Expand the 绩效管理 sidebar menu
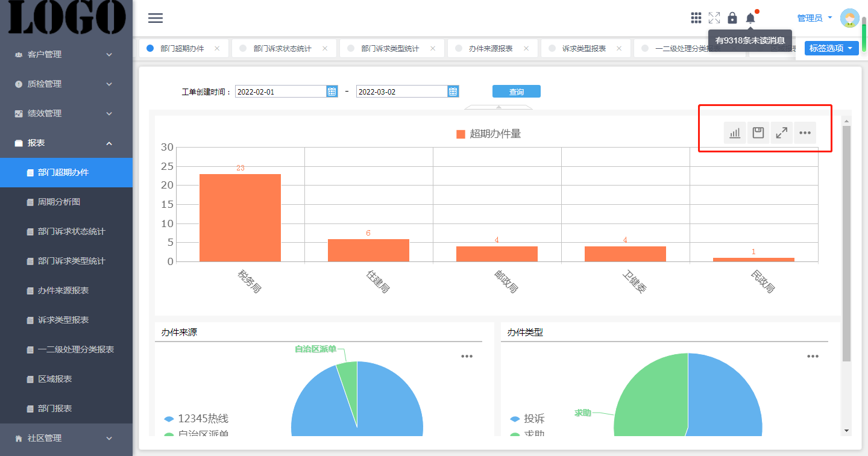The width and height of the screenshot is (868, 456). [66, 113]
